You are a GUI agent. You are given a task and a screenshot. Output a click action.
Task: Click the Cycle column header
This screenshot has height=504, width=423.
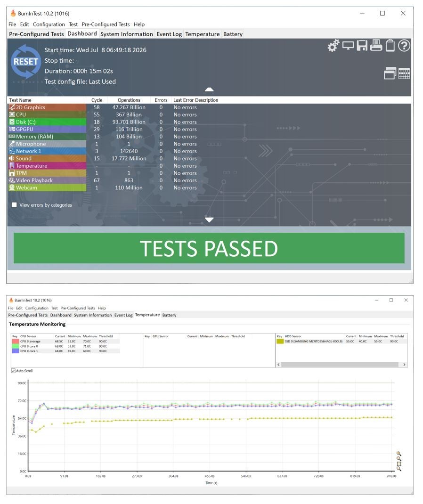pos(97,100)
